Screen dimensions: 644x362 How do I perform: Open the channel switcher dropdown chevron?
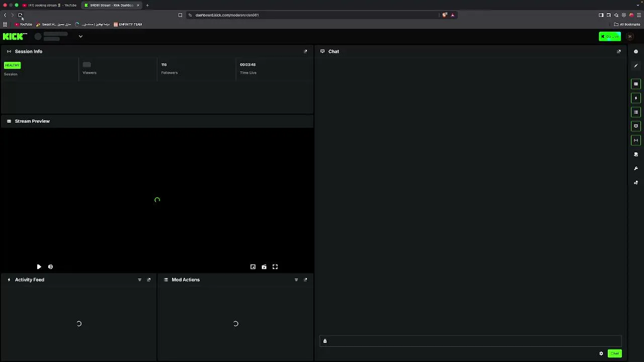click(80, 36)
